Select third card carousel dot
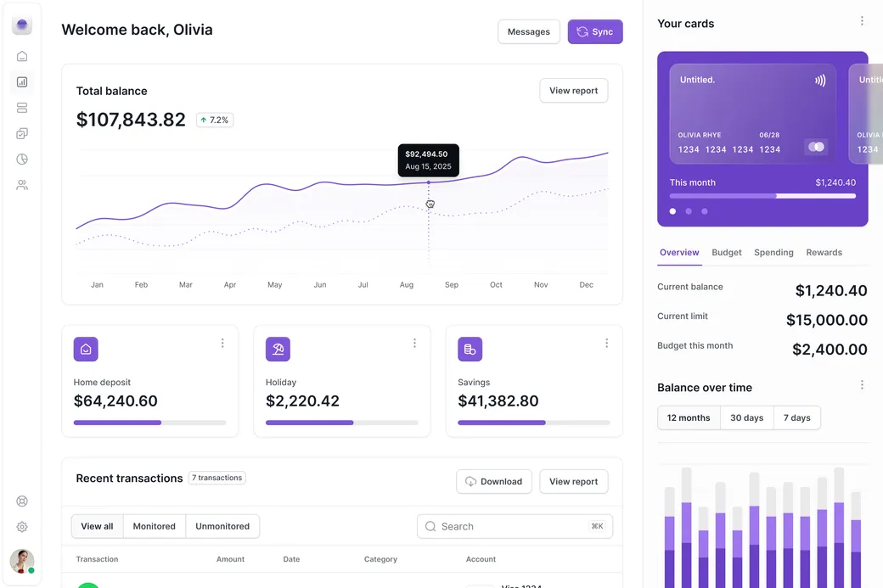Viewport: 883px width, 588px height. [704, 211]
